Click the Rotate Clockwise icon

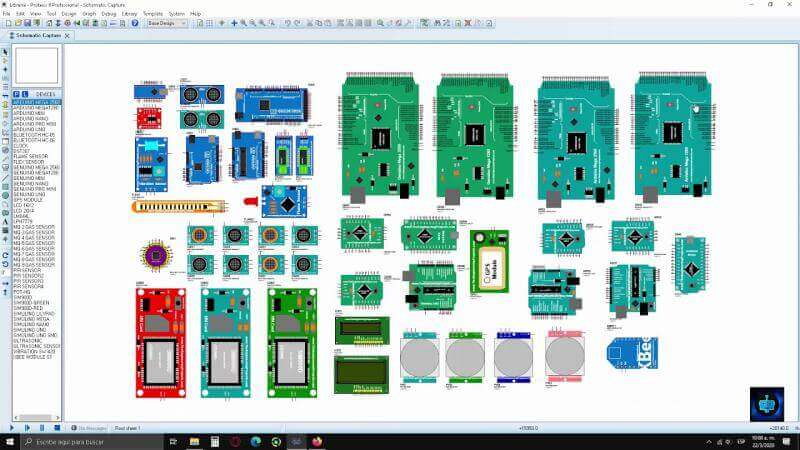coord(5,255)
